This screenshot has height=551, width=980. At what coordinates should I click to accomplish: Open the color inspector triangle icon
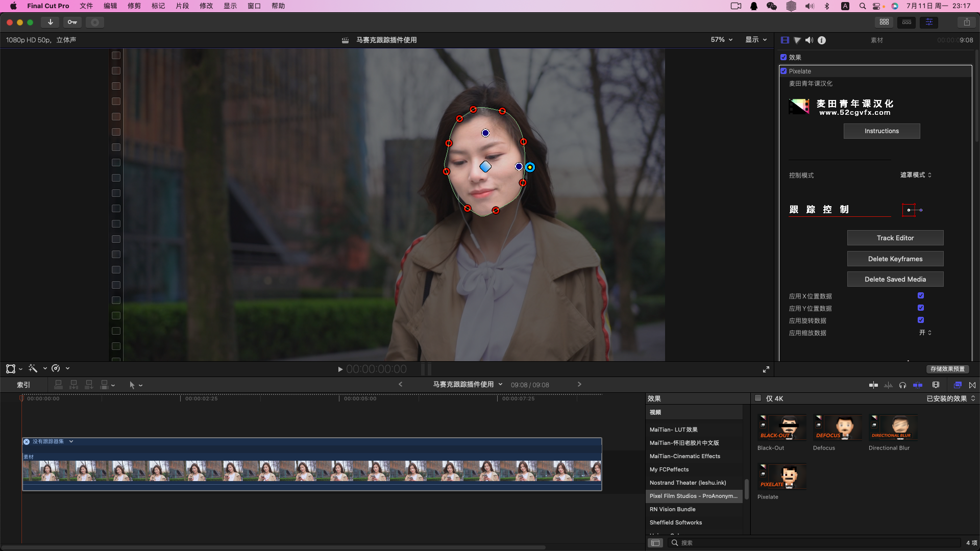click(797, 40)
